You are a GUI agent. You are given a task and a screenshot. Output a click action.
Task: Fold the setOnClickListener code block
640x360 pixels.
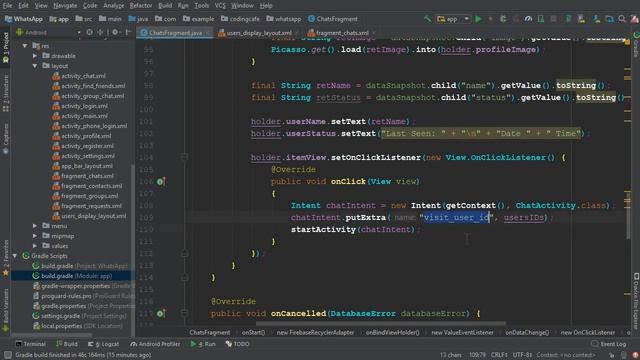click(184, 158)
